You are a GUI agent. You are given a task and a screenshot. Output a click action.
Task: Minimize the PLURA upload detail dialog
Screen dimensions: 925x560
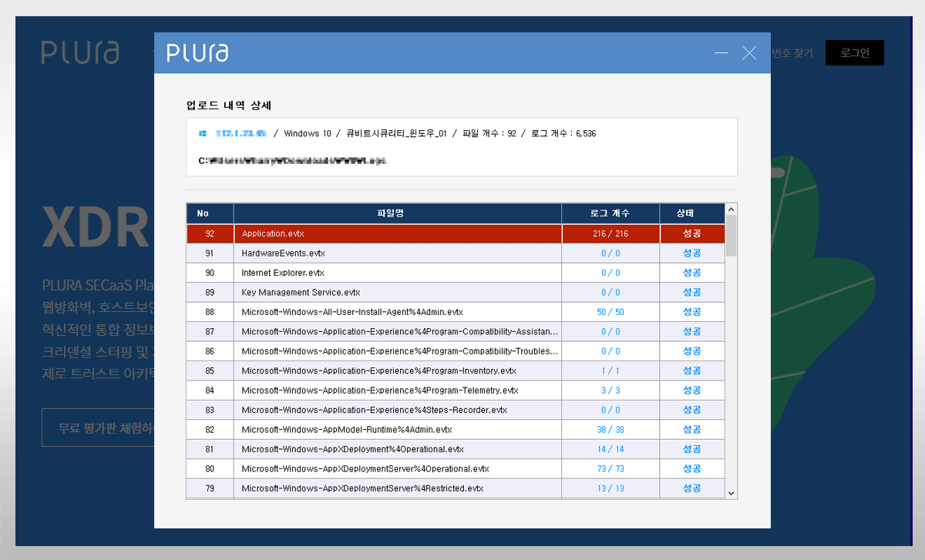(x=721, y=53)
